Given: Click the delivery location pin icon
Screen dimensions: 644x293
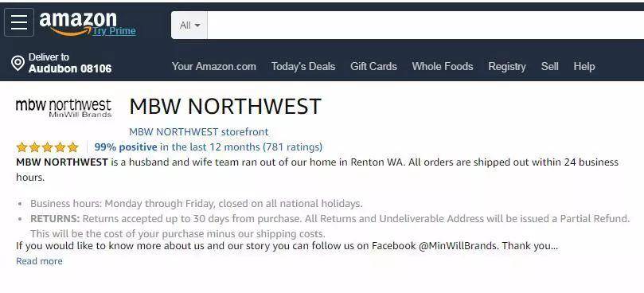Looking at the screenshot, I should (x=18, y=63).
